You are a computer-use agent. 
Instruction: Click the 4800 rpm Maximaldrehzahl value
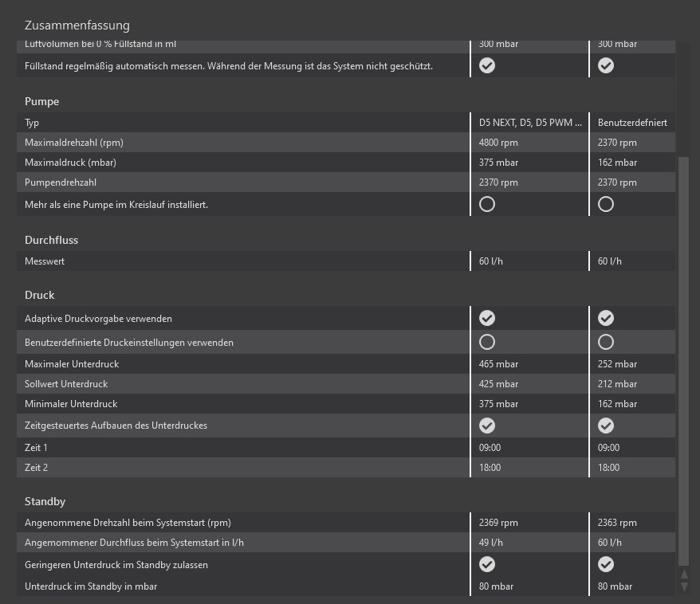pos(498,143)
